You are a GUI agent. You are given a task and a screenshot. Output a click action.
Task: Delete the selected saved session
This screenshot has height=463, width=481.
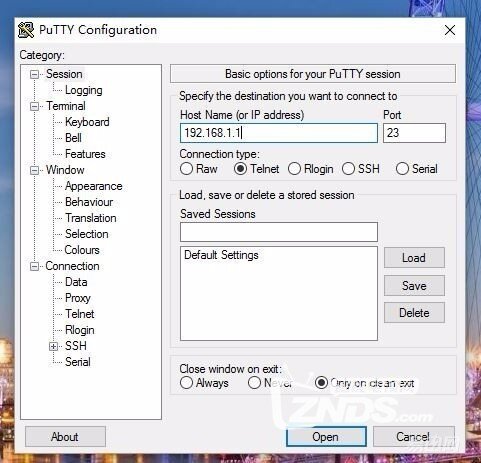(414, 313)
